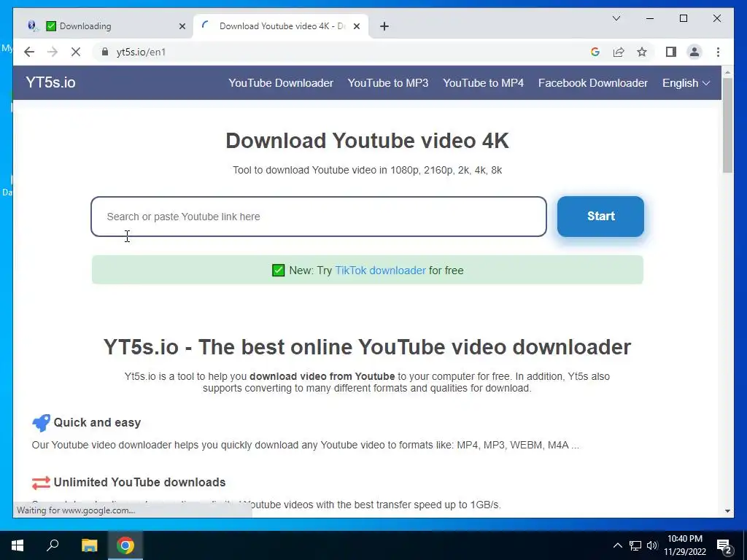The height and width of the screenshot is (560, 747).
Task: Click the Unlimited YouTube downloads heading
Action: [x=139, y=483]
